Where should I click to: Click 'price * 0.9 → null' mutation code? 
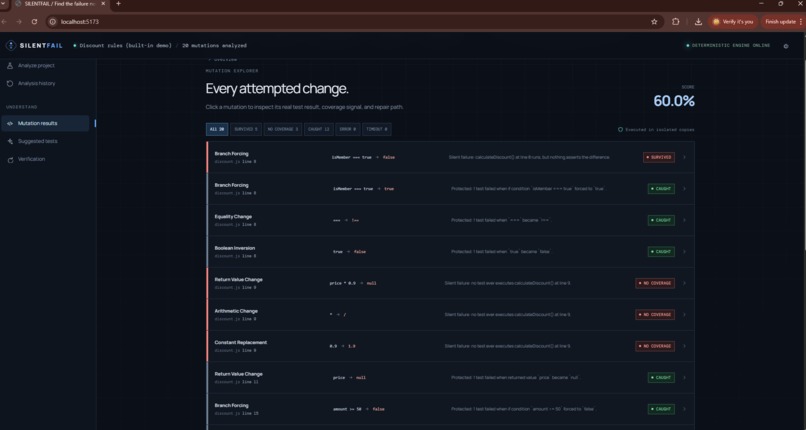(x=353, y=283)
